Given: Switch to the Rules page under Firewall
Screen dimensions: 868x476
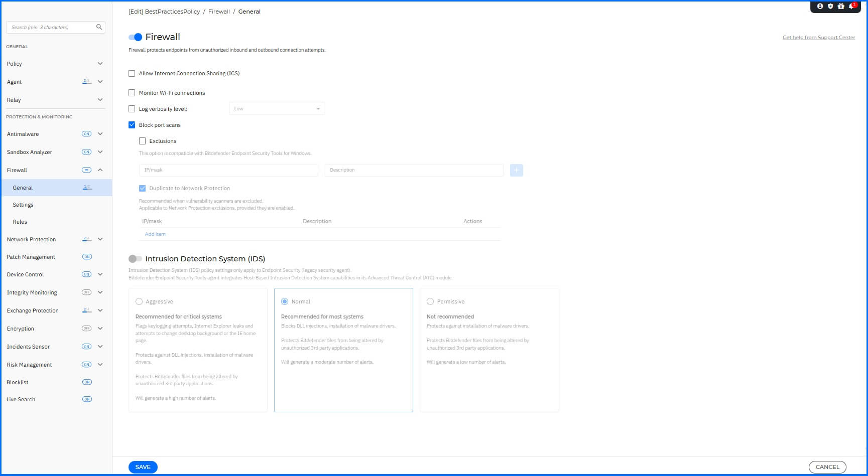Looking at the screenshot, I should pyautogui.click(x=20, y=221).
